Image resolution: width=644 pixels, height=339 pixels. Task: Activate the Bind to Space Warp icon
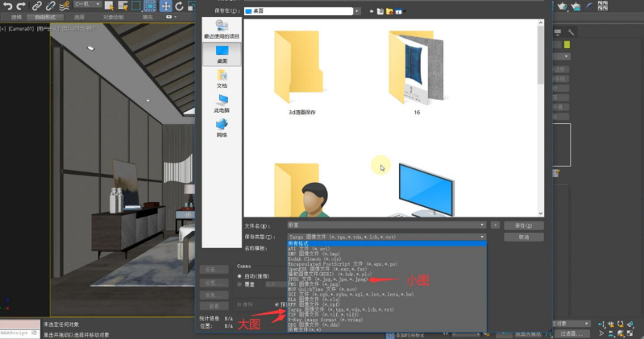64,6
